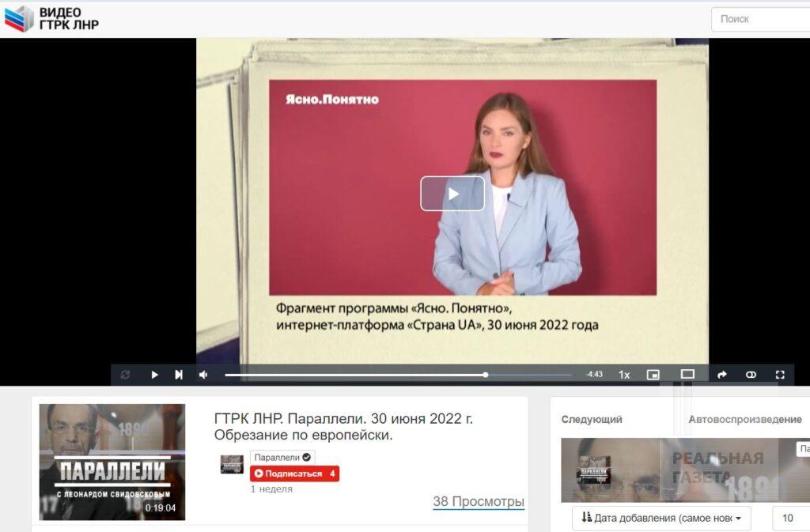The width and height of the screenshot is (810, 532).
Task: Open the 1x playback speed menu
Action: 624,375
